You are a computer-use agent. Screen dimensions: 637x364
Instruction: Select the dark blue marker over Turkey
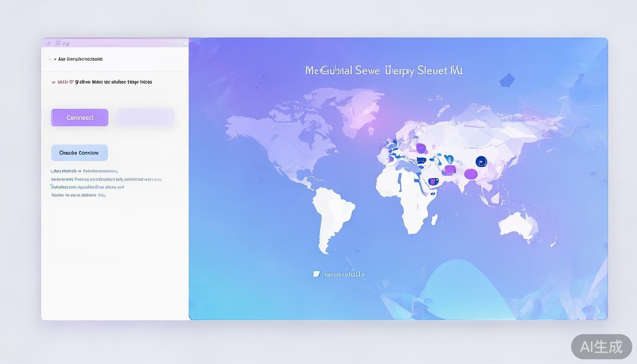(x=421, y=161)
